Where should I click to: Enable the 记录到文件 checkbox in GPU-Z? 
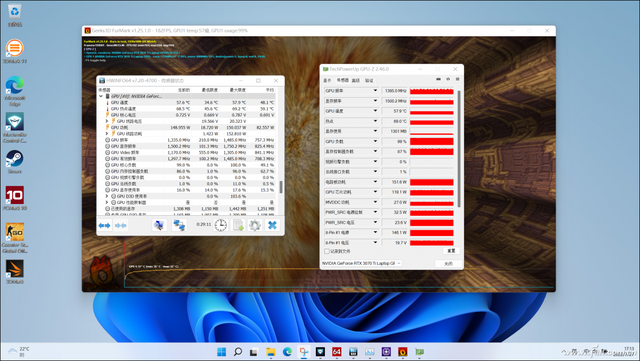tap(327, 251)
